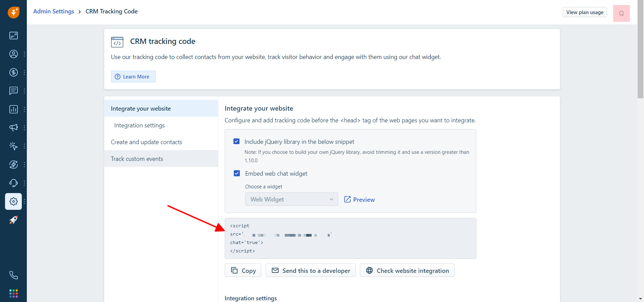644x302 pixels.
Task: Expand Conversations submenu dots
Action: point(24,91)
